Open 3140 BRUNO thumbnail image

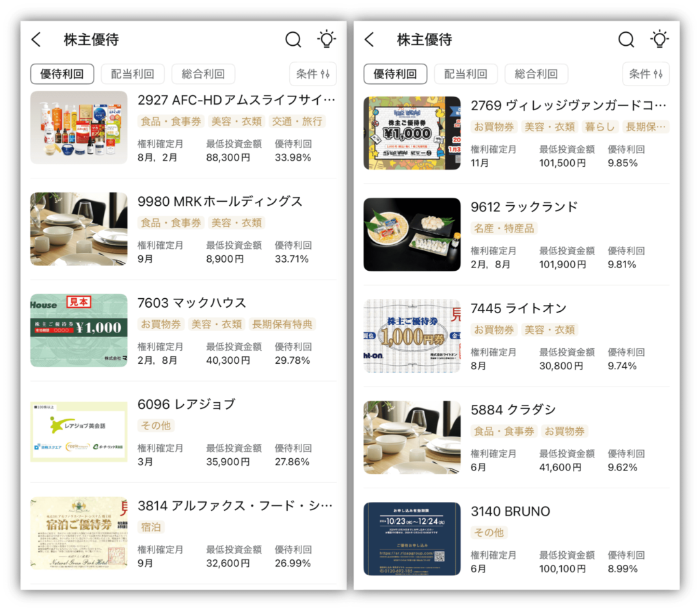tap(412, 539)
